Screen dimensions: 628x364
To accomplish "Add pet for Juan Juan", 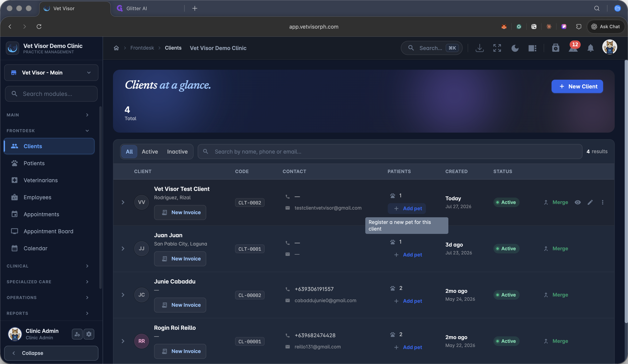I will (407, 255).
